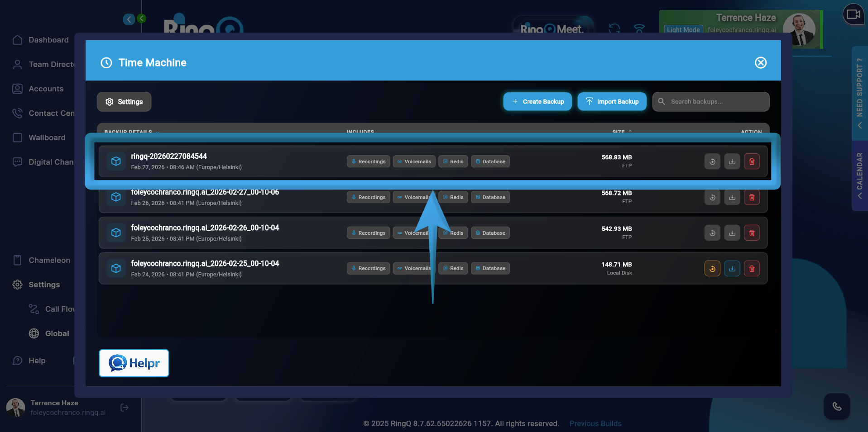Open the video meeting camera icon
The width and height of the screenshot is (868, 432).
click(853, 14)
